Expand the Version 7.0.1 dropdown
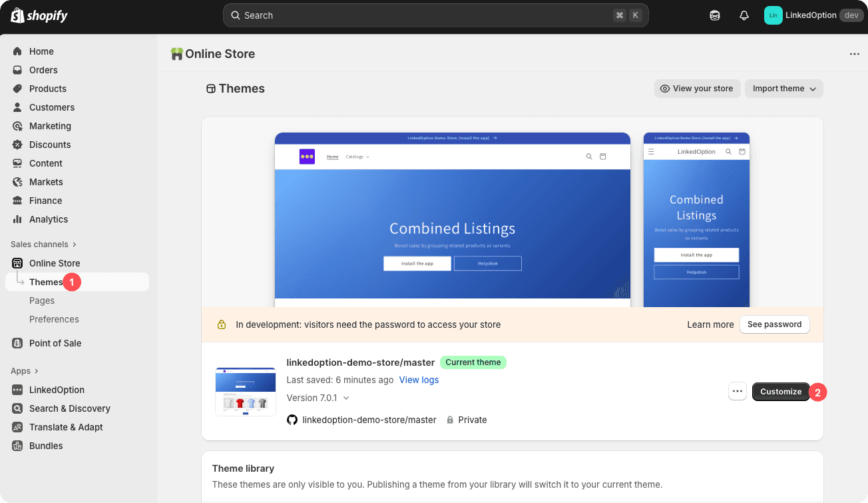868x503 pixels. [318, 398]
